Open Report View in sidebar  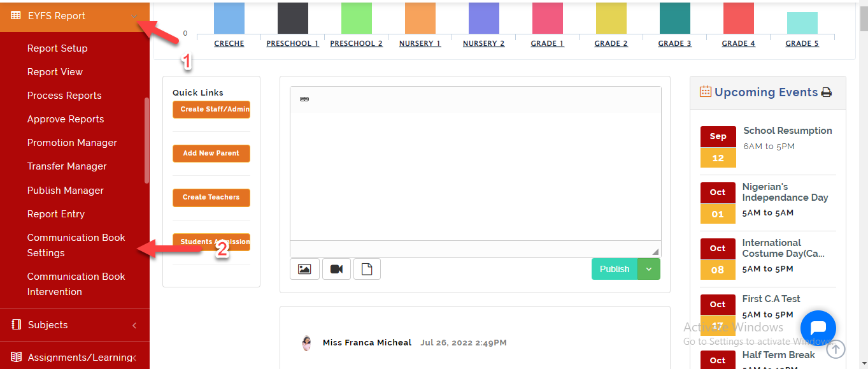[55, 72]
